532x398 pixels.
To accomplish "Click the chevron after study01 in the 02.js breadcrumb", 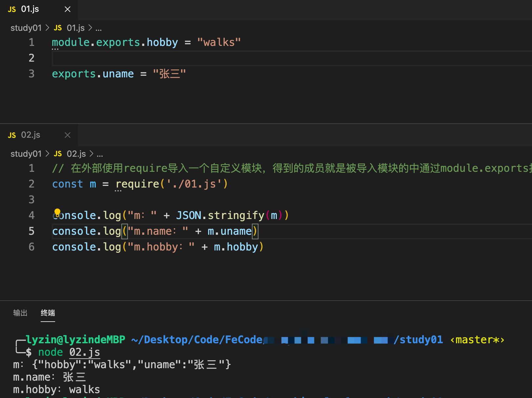I will tap(47, 154).
